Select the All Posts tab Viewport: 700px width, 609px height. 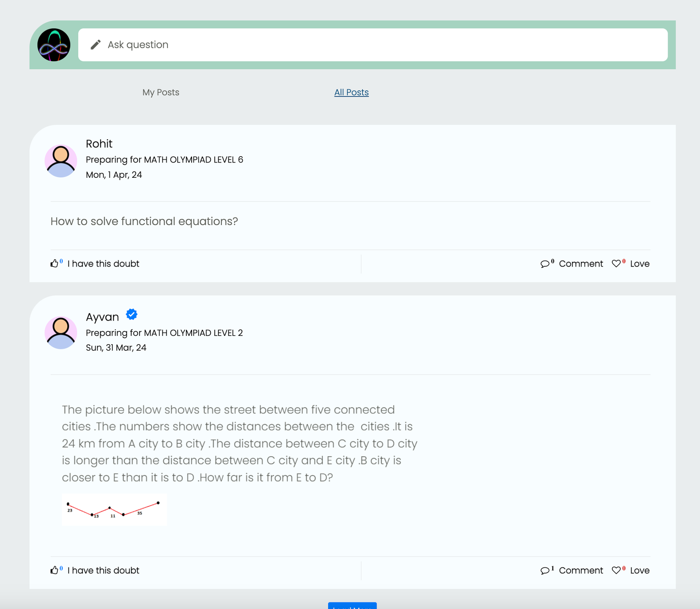tap(351, 92)
